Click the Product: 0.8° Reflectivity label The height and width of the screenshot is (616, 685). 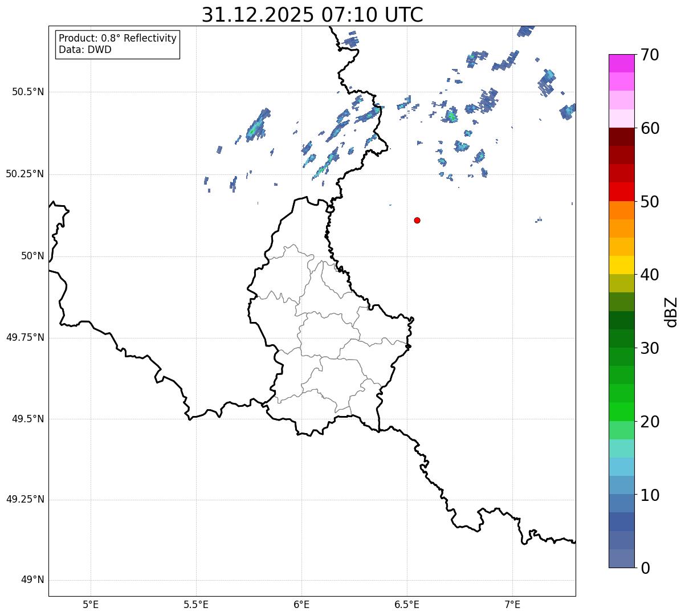(x=118, y=38)
